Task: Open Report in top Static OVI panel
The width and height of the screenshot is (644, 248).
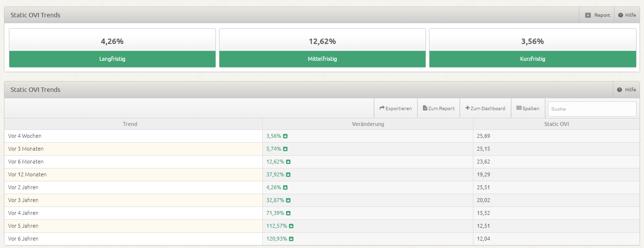Action: 597,15
